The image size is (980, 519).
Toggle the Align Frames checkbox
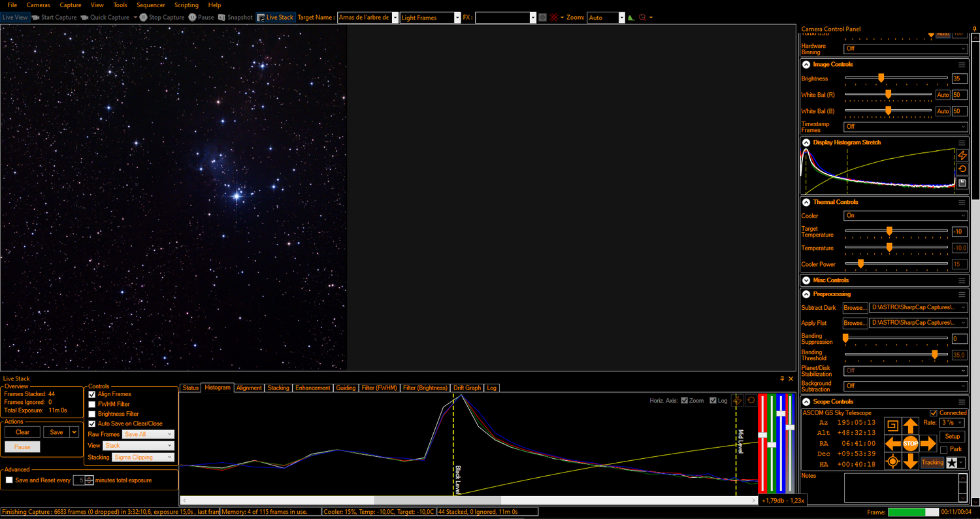92,395
